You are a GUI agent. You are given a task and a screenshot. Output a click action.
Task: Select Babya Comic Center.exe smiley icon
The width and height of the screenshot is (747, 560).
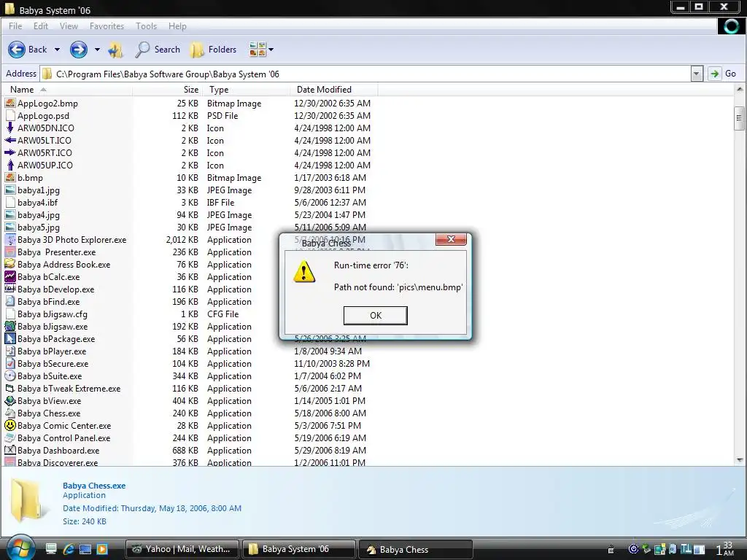[10, 425]
